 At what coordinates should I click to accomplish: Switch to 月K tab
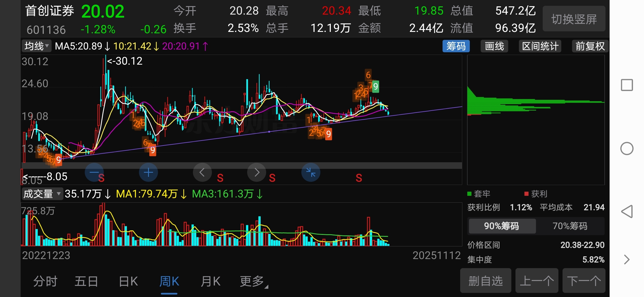[211, 282]
